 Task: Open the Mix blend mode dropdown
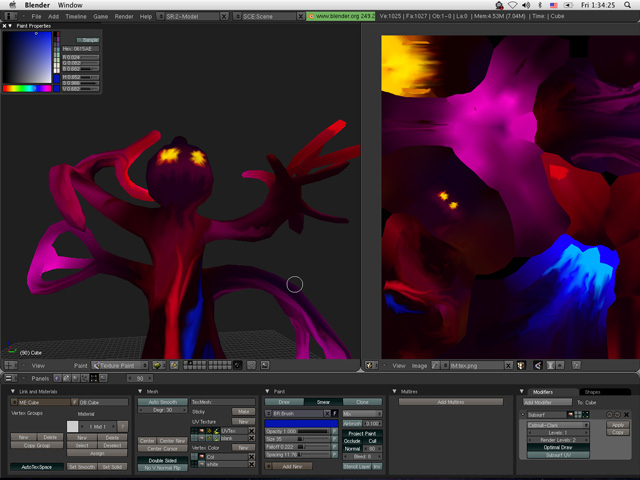[x=361, y=413]
